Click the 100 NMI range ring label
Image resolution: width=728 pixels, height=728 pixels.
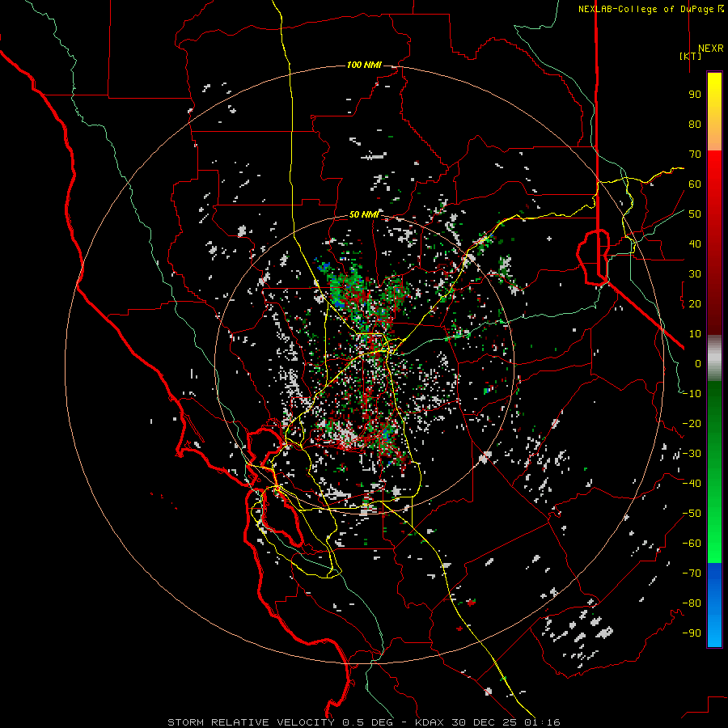click(x=364, y=65)
